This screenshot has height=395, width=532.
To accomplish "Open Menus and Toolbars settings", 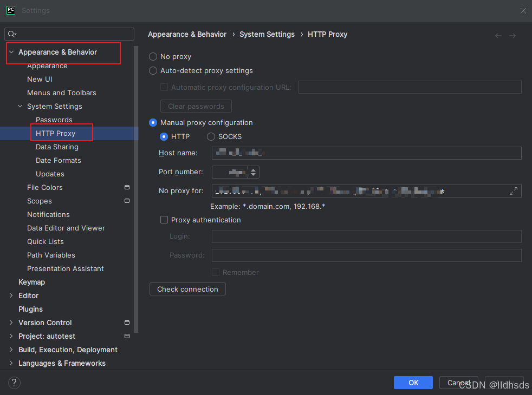I will click(61, 93).
